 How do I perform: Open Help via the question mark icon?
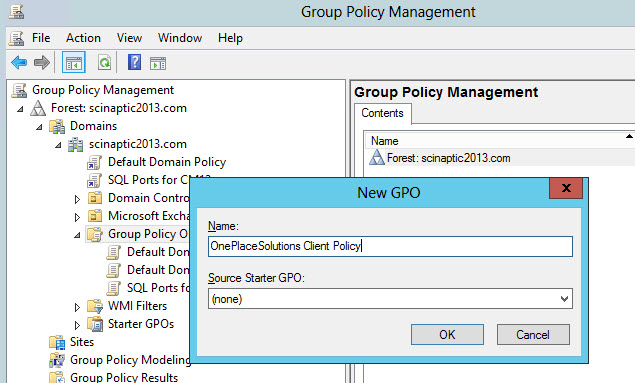[134, 62]
